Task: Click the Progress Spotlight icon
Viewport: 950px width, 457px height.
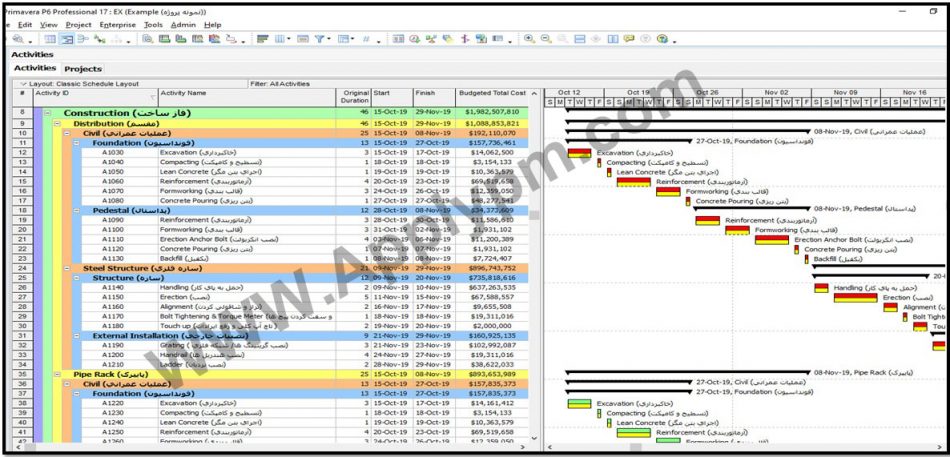Action: 448,39
